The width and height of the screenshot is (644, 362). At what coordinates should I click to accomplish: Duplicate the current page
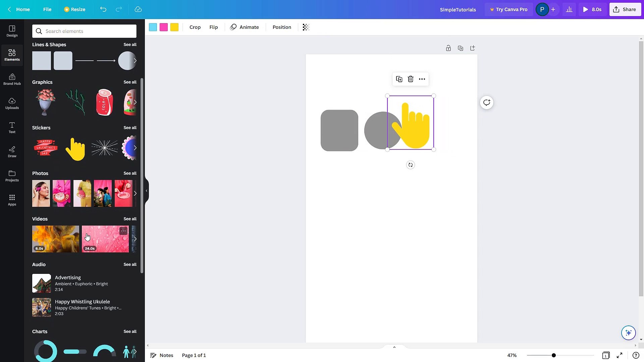coord(460,48)
